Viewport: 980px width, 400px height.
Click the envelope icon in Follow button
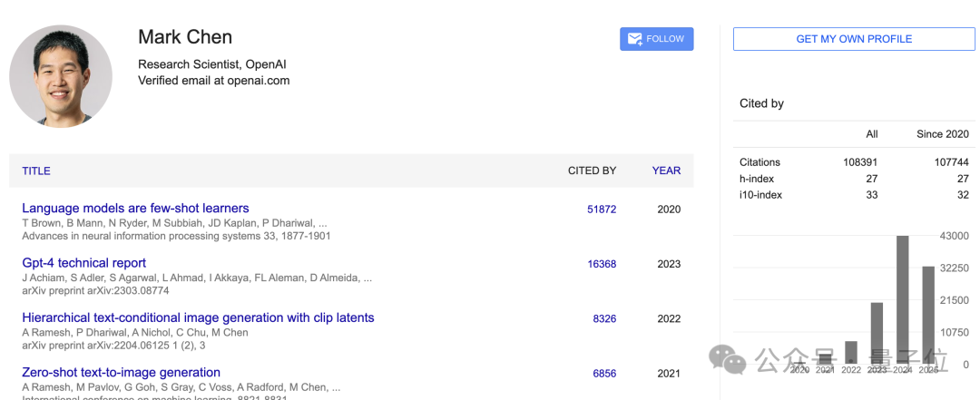(634, 39)
